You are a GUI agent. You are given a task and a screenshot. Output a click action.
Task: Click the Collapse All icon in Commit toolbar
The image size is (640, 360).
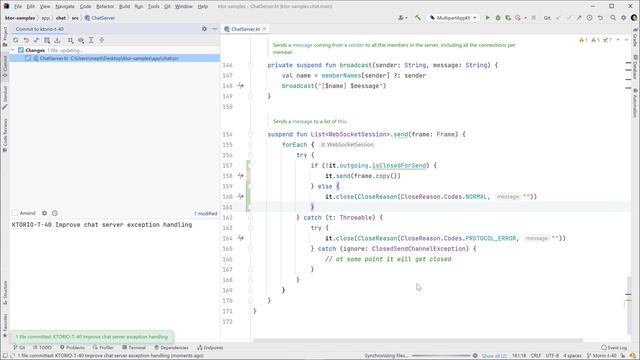101,40
